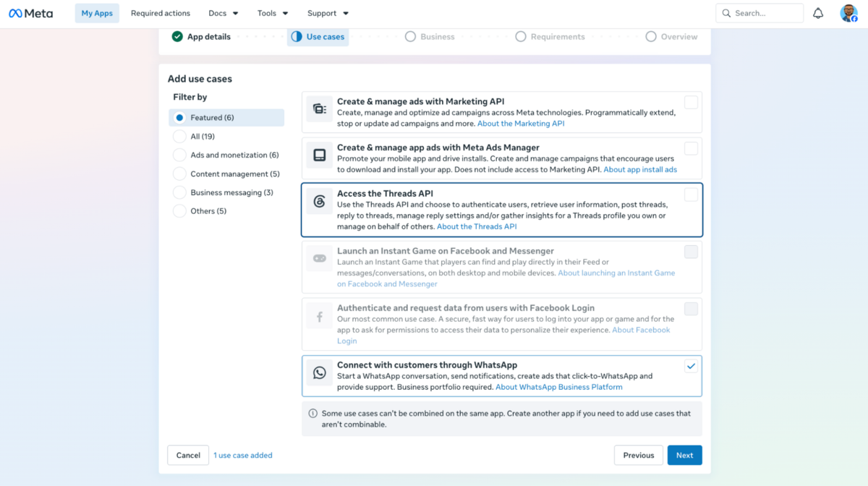Click the Instant Game controller icon
The width and height of the screenshot is (868, 486).
coord(319,259)
